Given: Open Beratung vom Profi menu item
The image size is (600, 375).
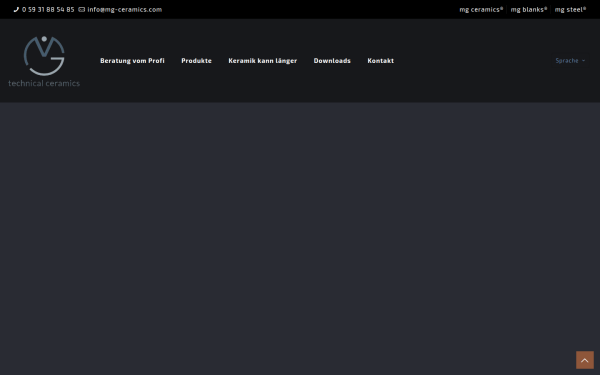Looking at the screenshot, I should [x=132, y=60].
